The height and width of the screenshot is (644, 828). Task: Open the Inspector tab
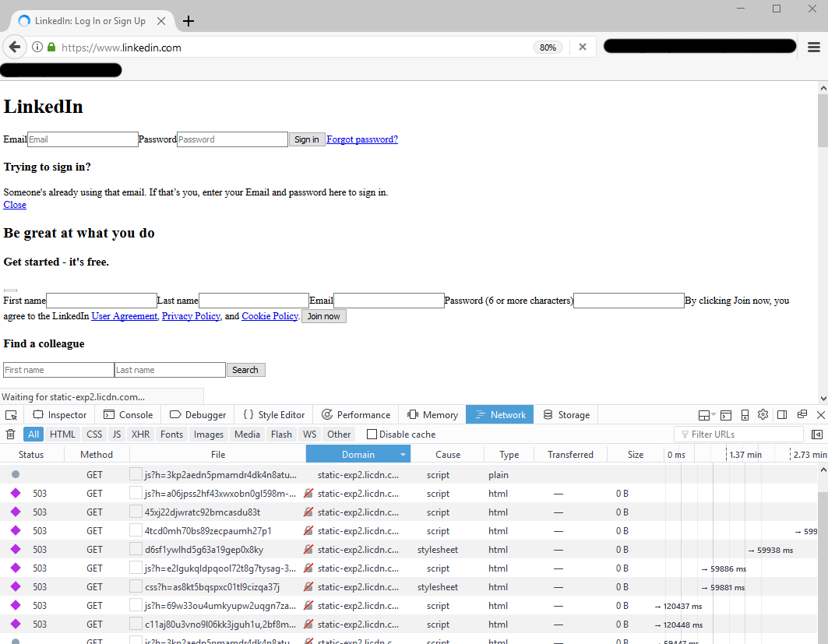(60, 415)
